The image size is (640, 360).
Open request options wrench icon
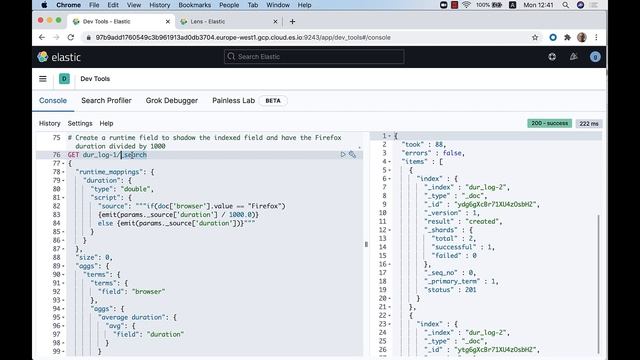tap(352, 154)
